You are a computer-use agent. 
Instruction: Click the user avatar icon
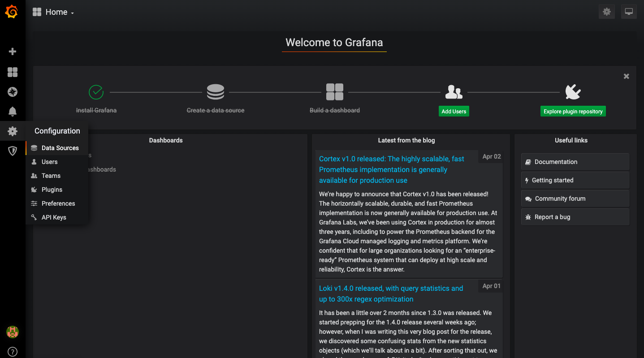click(x=13, y=332)
